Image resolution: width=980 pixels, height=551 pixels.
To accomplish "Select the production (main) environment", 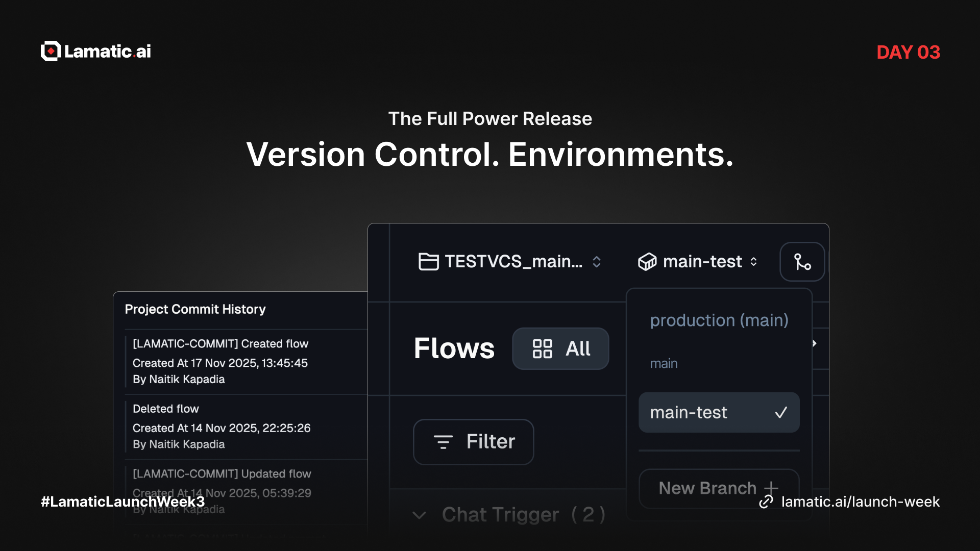I will [719, 320].
